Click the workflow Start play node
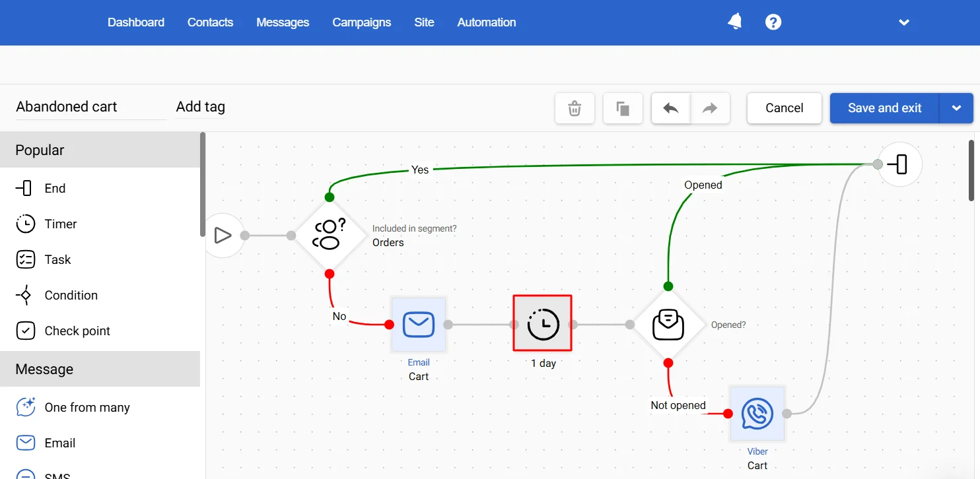The image size is (980, 479). [223, 235]
